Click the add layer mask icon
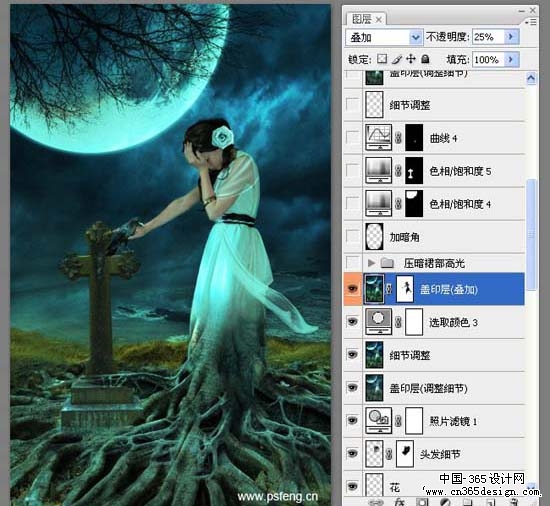This screenshot has height=506, width=550. [x=422, y=502]
